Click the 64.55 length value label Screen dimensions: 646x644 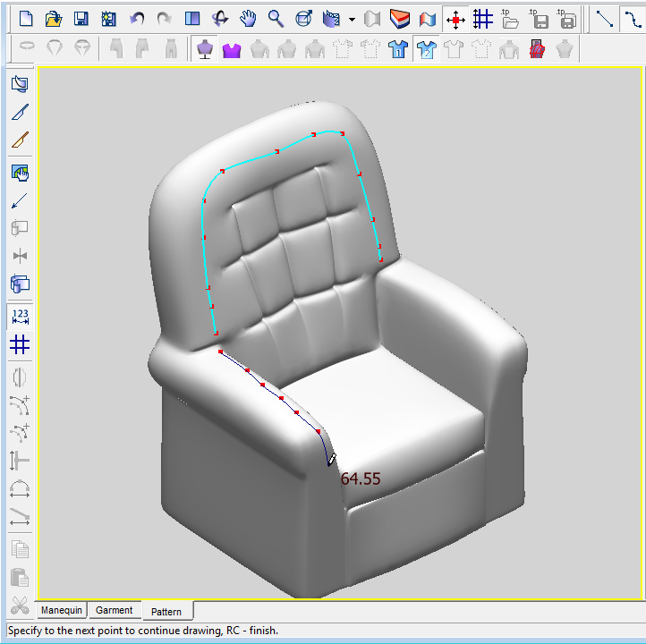[361, 479]
